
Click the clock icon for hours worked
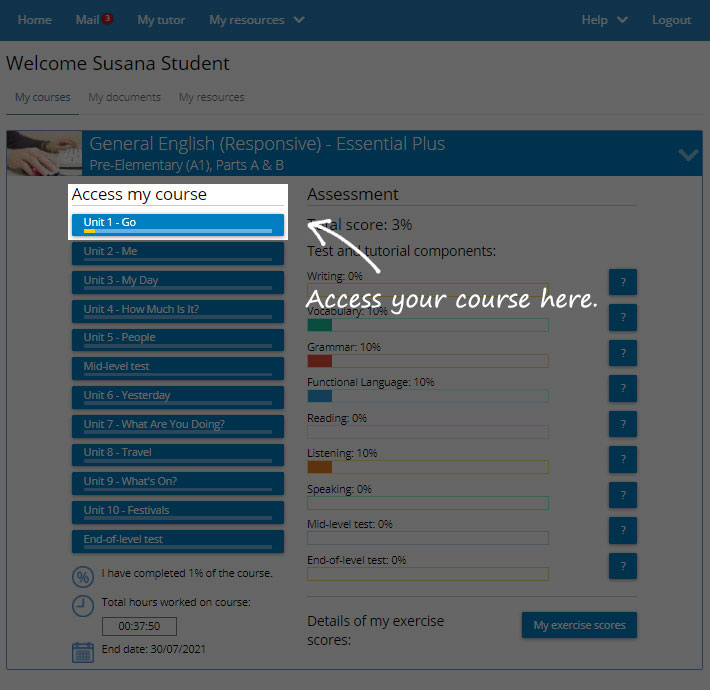click(x=83, y=606)
